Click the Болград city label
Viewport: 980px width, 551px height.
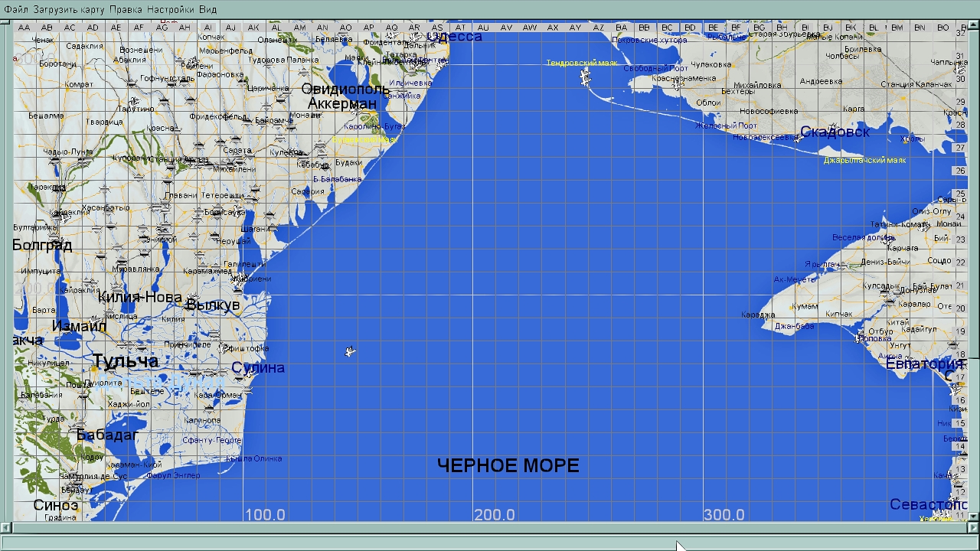[42, 246]
